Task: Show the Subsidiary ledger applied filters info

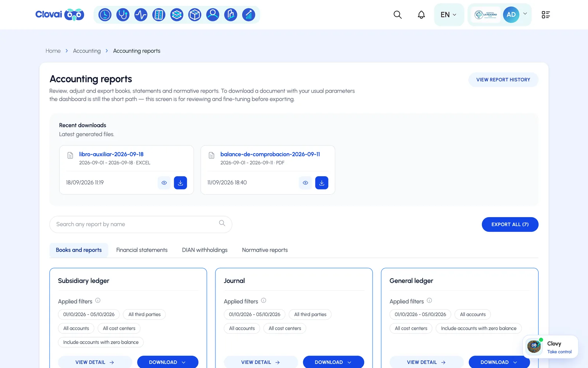Action: (98, 301)
